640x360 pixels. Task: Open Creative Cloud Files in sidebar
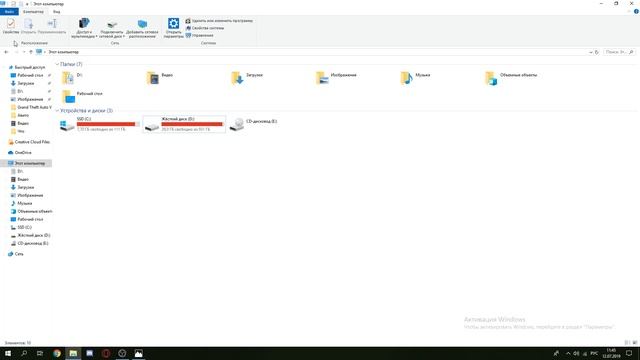click(29, 142)
